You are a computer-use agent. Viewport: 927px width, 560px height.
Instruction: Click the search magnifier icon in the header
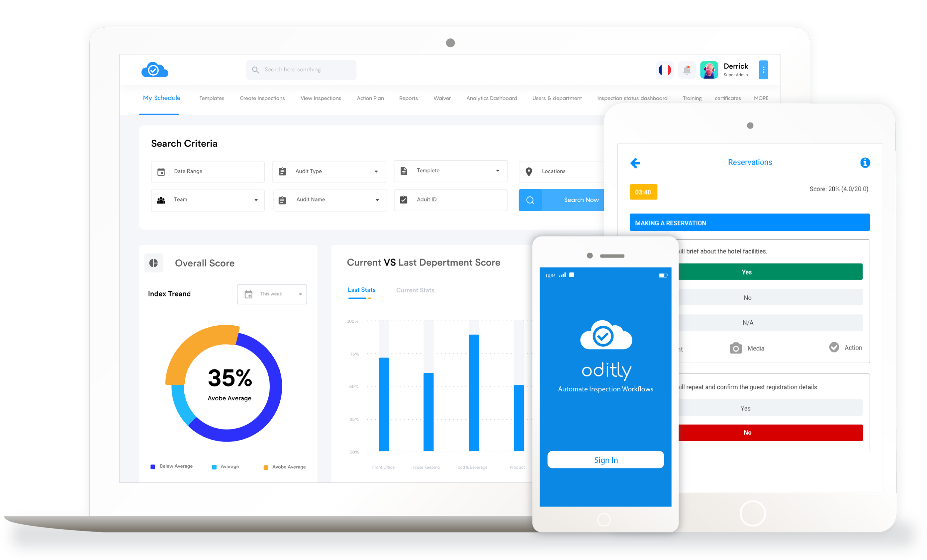(255, 70)
